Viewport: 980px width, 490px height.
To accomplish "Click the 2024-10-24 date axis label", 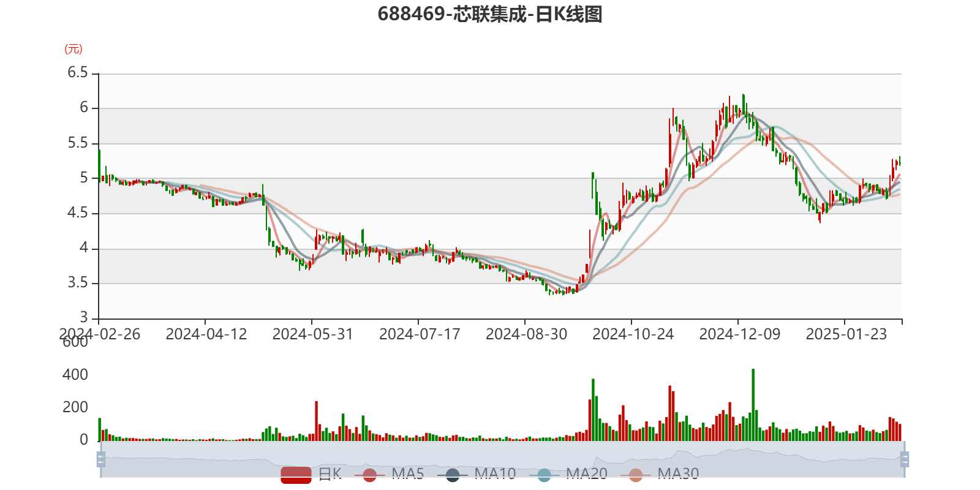I will coord(633,334).
